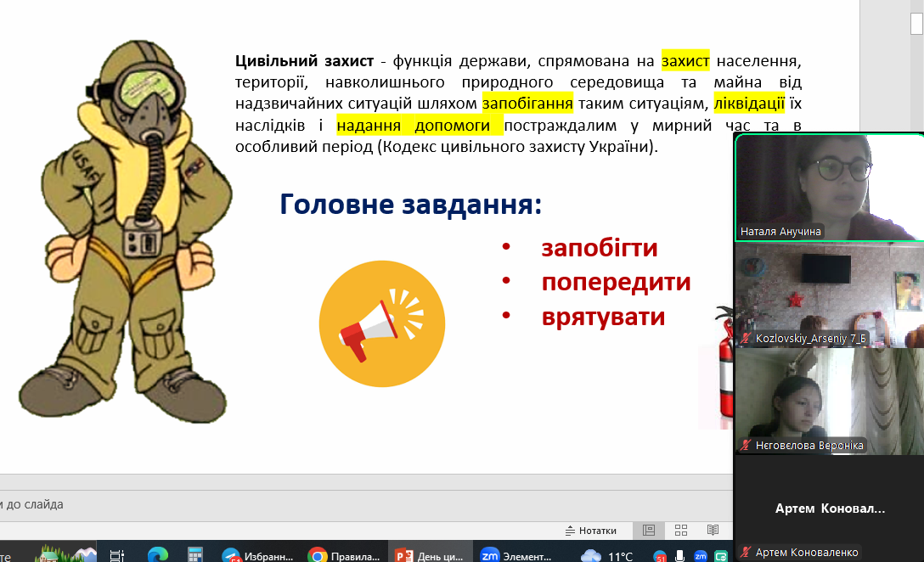The image size is (924, 562).
Task: Open Reading view from status bar
Action: tap(713, 531)
